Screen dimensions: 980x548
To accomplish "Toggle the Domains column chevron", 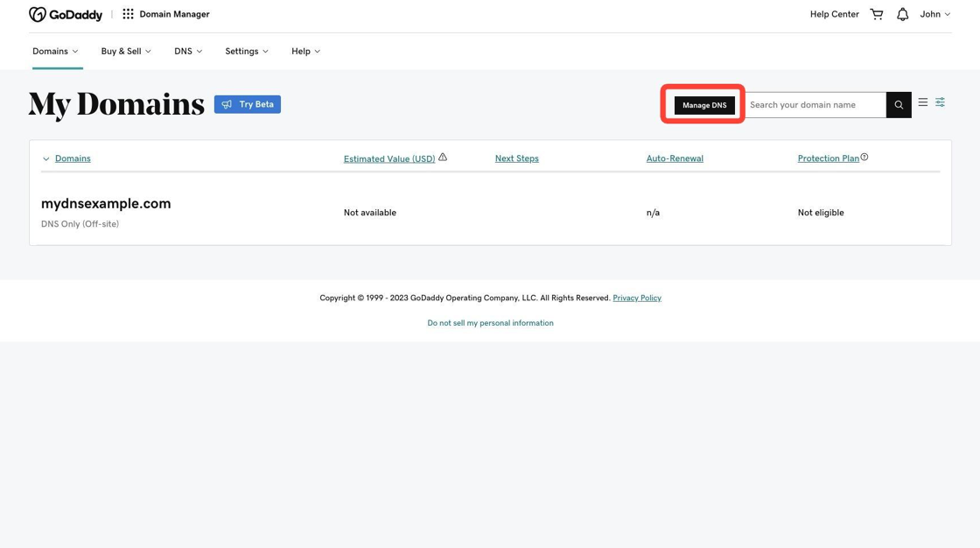I will tap(45, 159).
